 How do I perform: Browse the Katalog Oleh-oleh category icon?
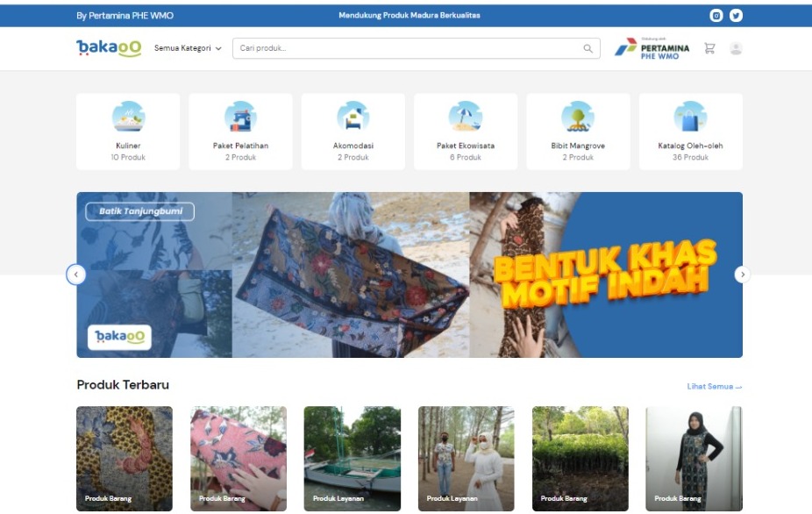point(690,117)
